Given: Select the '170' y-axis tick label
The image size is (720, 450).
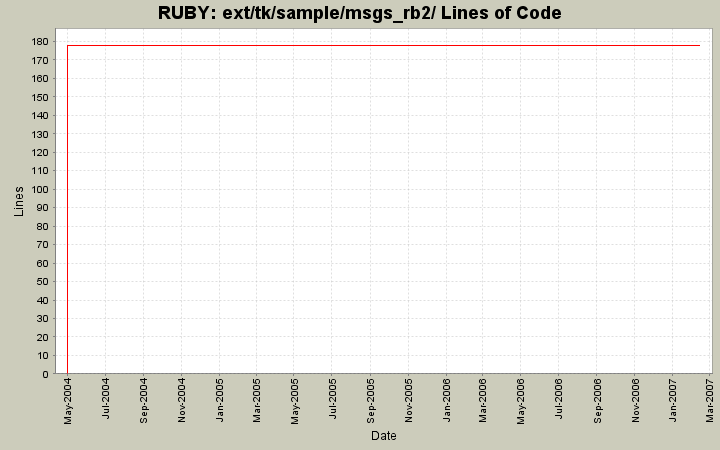Looking at the screenshot, I should 40,60.
